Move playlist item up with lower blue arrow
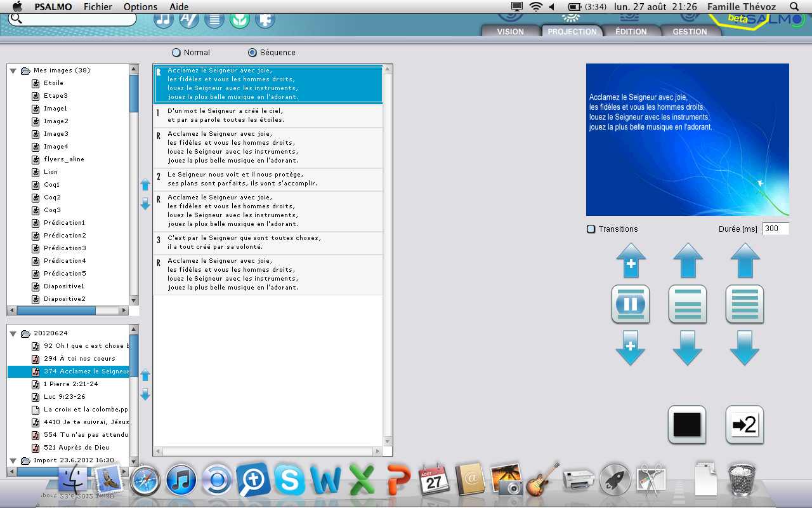 point(145,375)
